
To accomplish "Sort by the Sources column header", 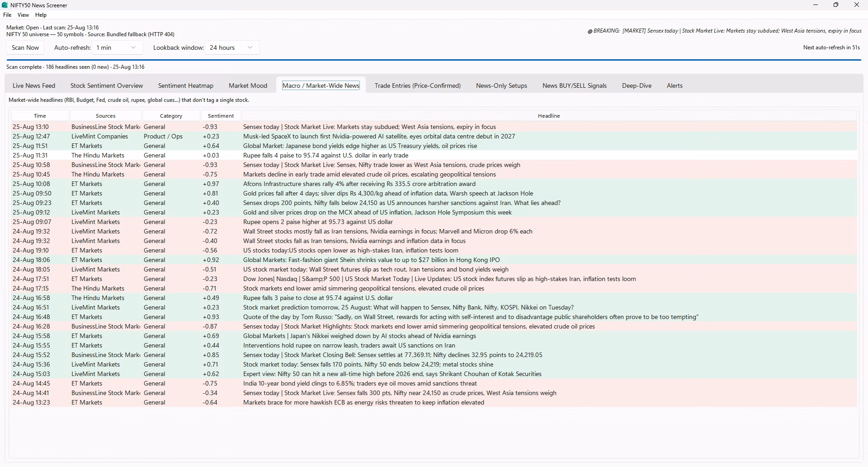I will click(106, 116).
